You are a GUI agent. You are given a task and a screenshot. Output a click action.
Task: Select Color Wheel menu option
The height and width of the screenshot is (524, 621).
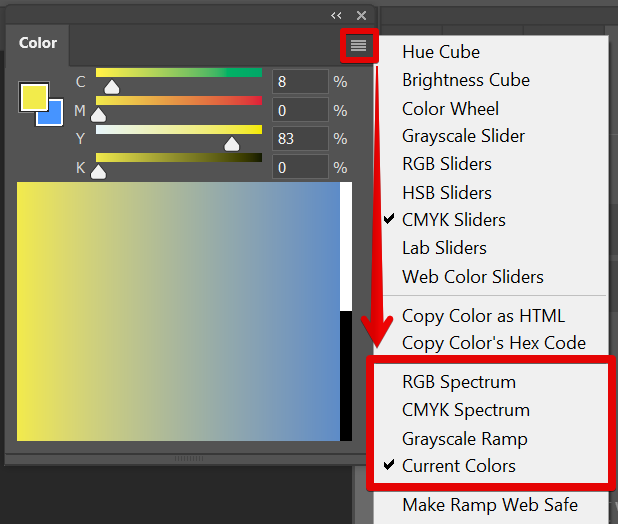pyautogui.click(x=450, y=108)
